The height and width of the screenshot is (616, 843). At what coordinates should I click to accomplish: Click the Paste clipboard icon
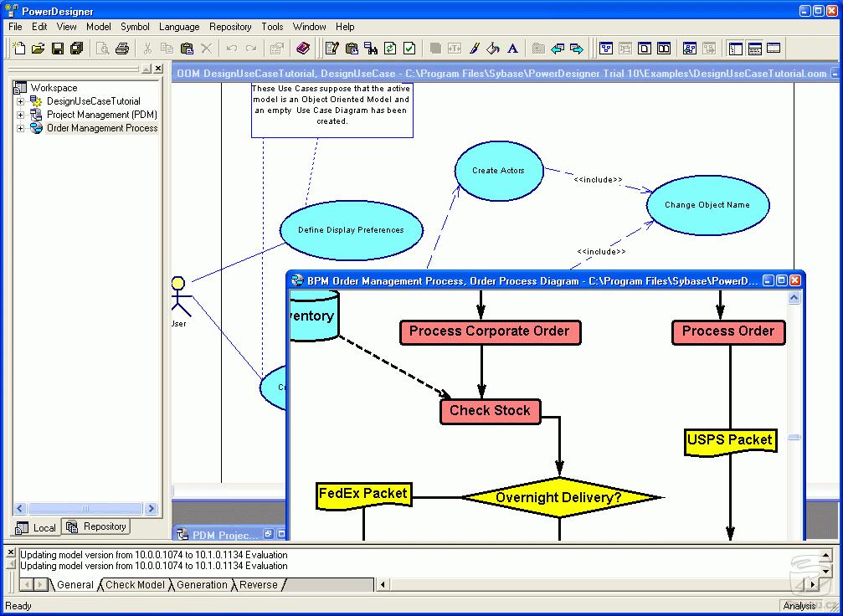point(187,49)
